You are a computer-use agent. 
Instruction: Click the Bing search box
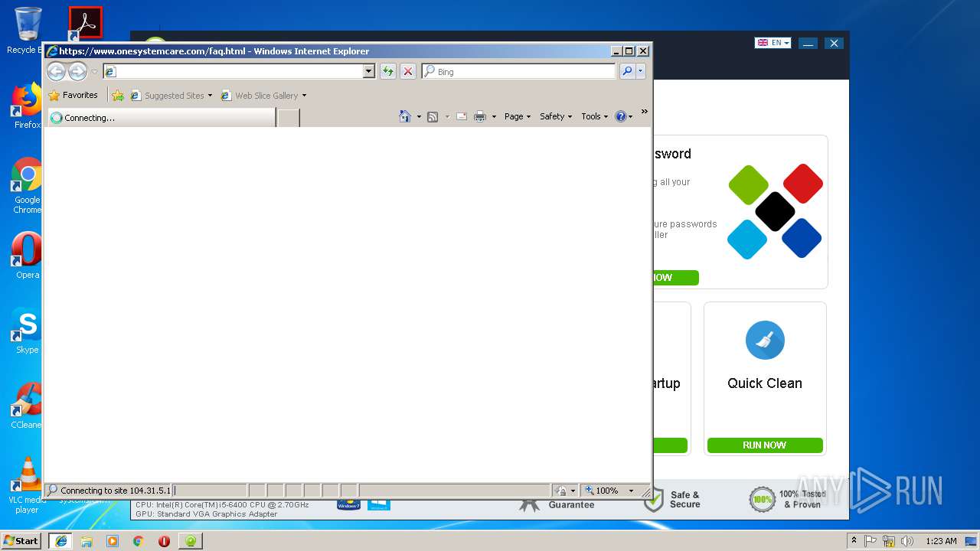tap(518, 71)
